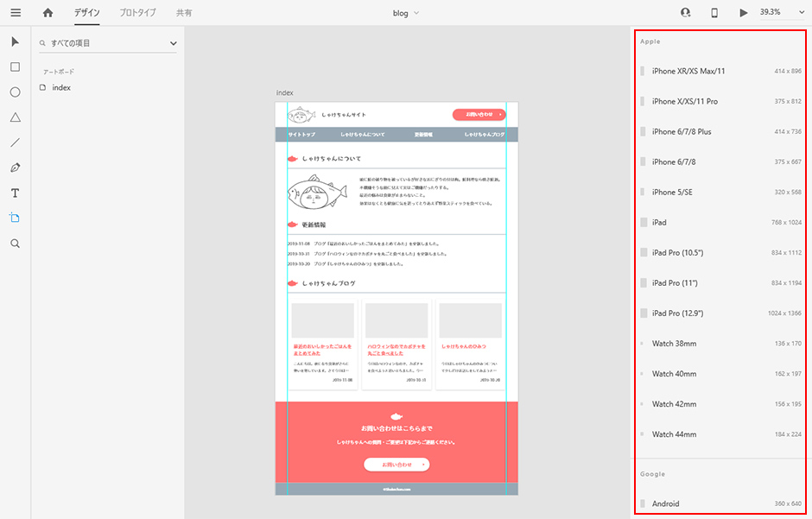Image resolution: width=812 pixels, height=519 pixels.
Task: Open mobile device preview icon
Action: [x=714, y=13]
